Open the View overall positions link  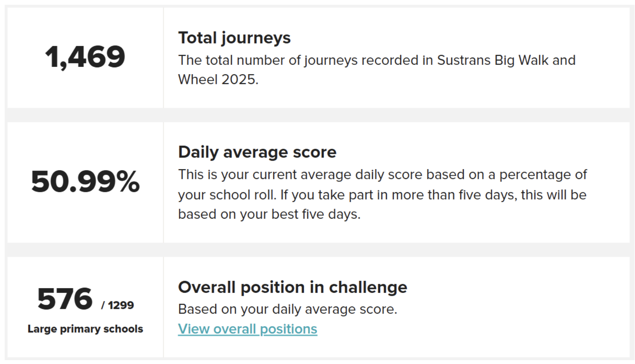248,329
